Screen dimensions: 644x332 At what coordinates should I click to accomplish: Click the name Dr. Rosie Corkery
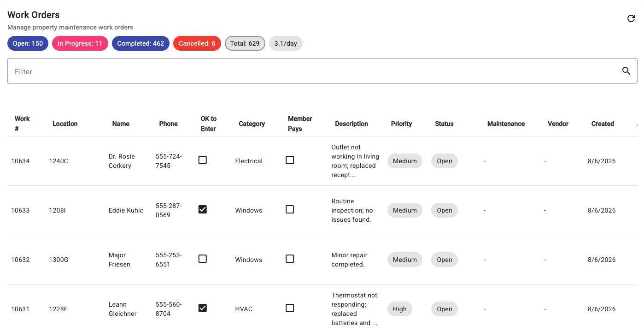click(x=122, y=161)
